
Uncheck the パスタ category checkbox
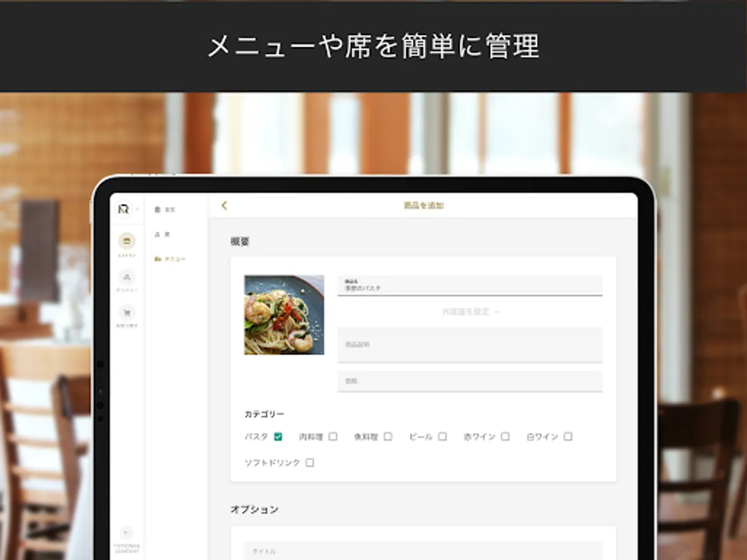278,437
